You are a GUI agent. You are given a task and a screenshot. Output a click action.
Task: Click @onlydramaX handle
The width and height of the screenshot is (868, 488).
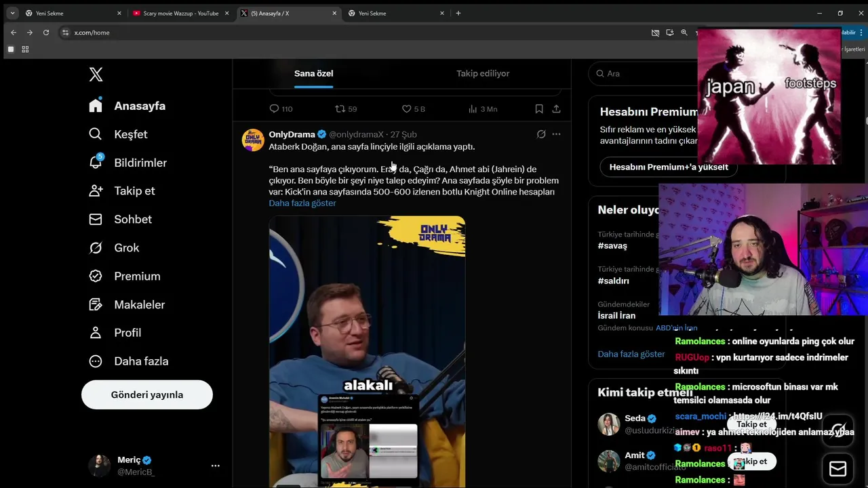[x=356, y=134]
